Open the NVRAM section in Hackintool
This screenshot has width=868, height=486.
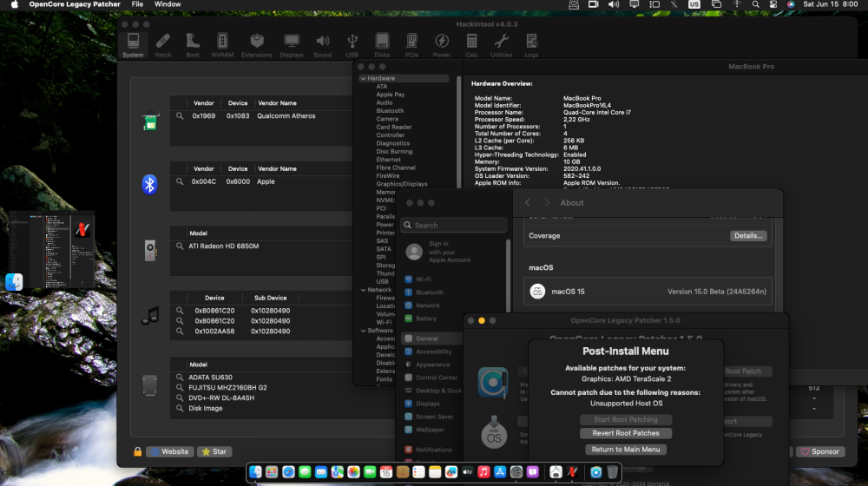(x=222, y=45)
